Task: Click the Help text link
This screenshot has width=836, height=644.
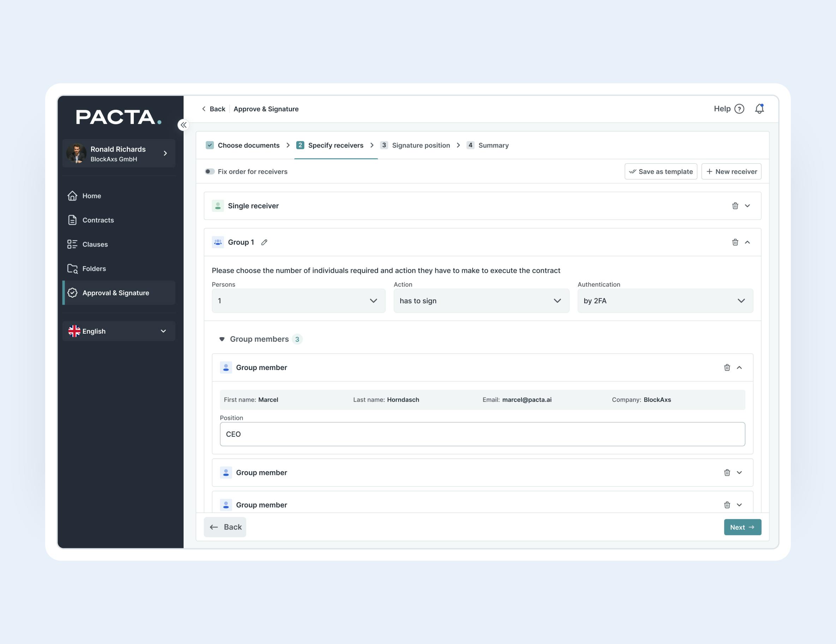Action: [722, 109]
